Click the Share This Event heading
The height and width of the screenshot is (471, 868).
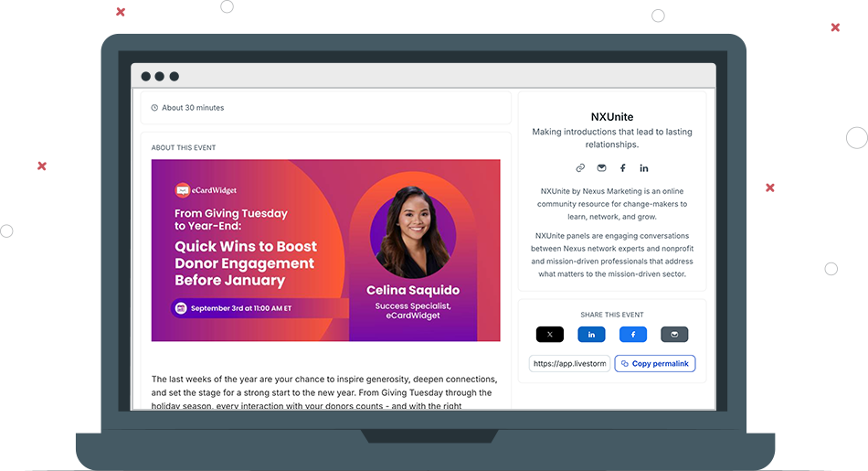coord(611,315)
